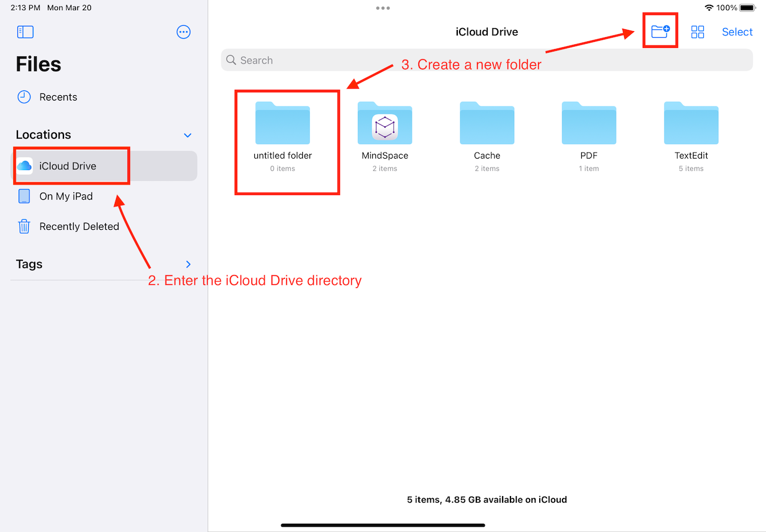Toggle the sidebar visibility icon
Image resolution: width=766 pixels, height=532 pixels.
[25, 32]
